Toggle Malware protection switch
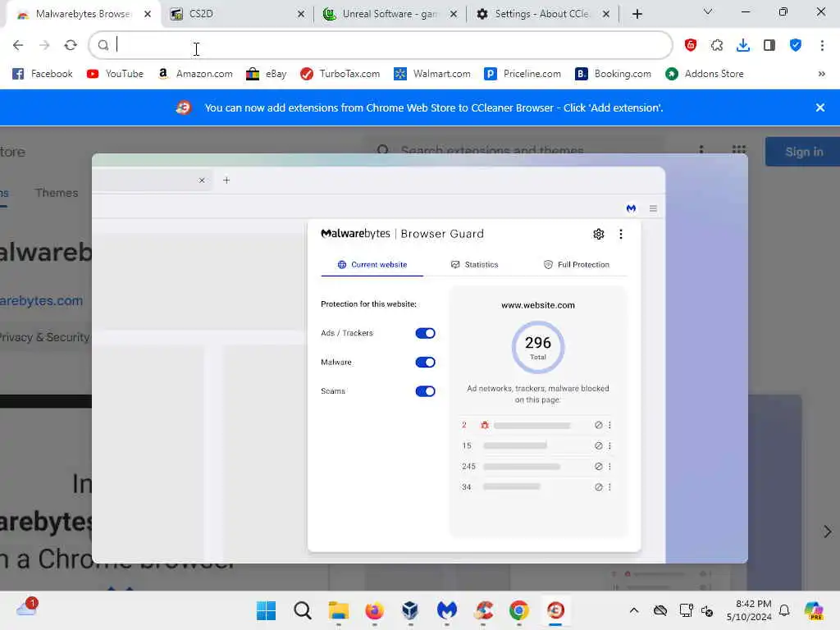This screenshot has width=840, height=630. pyautogui.click(x=426, y=362)
